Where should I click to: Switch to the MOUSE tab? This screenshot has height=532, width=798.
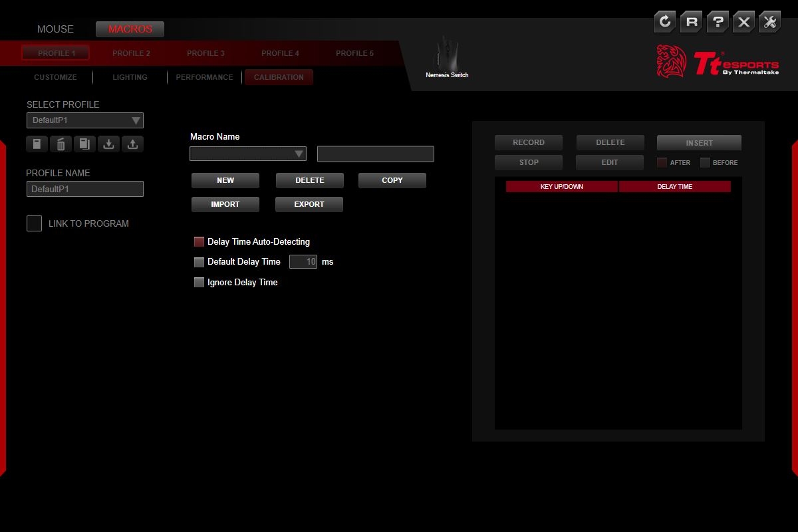coord(55,29)
